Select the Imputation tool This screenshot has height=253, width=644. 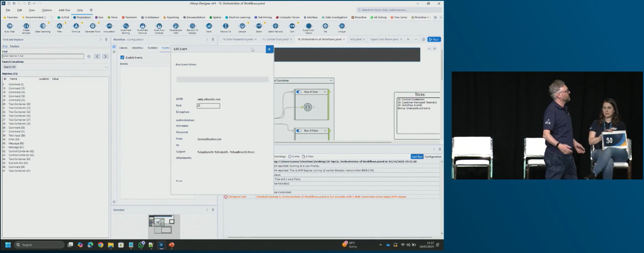pyautogui.click(x=109, y=28)
